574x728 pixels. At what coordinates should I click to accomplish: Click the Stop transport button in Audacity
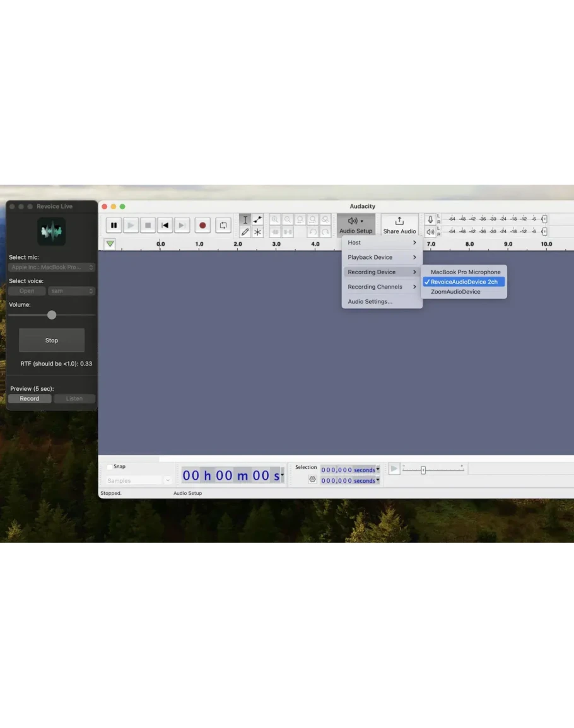coord(148,225)
